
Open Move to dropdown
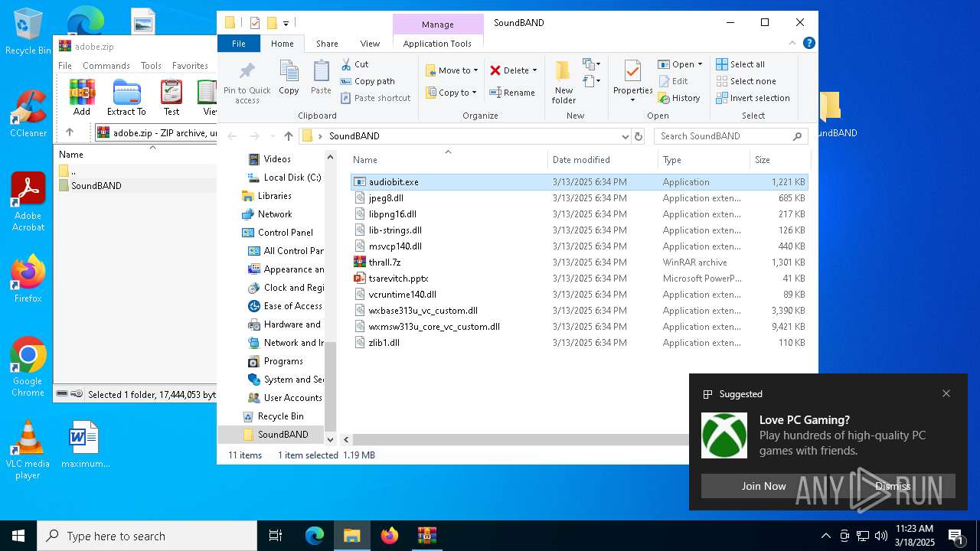pyautogui.click(x=452, y=70)
